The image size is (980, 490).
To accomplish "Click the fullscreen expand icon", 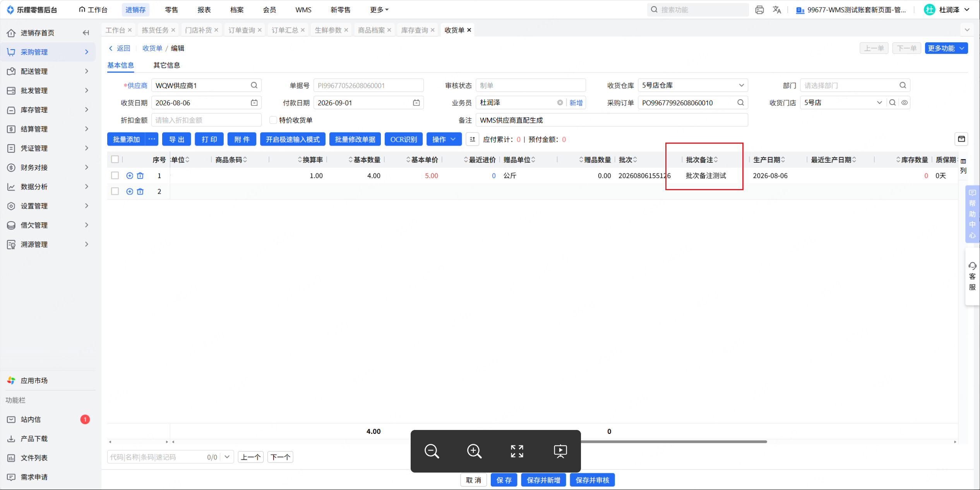I will [x=517, y=451].
